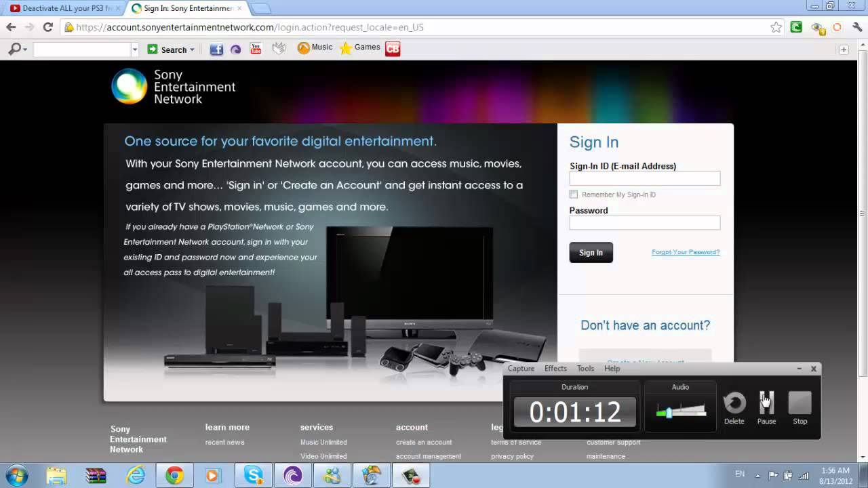Open WinRAR from the taskbar
Viewport: 868px width, 488px height.
96,476
